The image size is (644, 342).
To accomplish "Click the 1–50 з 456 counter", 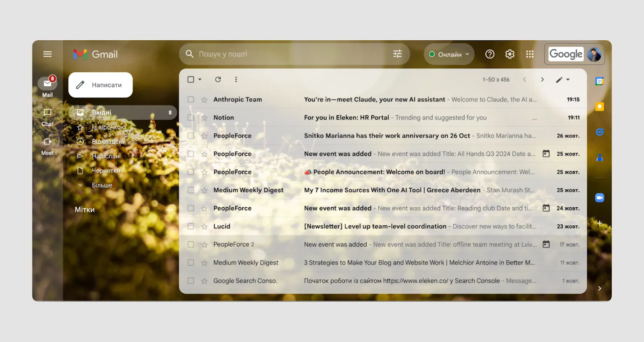I will tap(496, 80).
